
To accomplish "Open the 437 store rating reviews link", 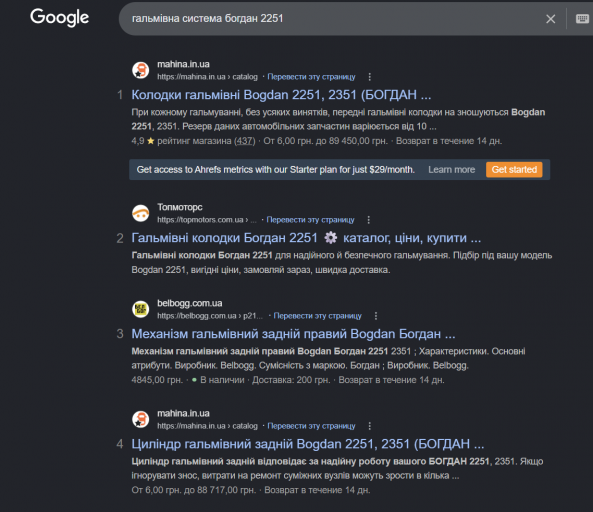I will click(245, 141).
